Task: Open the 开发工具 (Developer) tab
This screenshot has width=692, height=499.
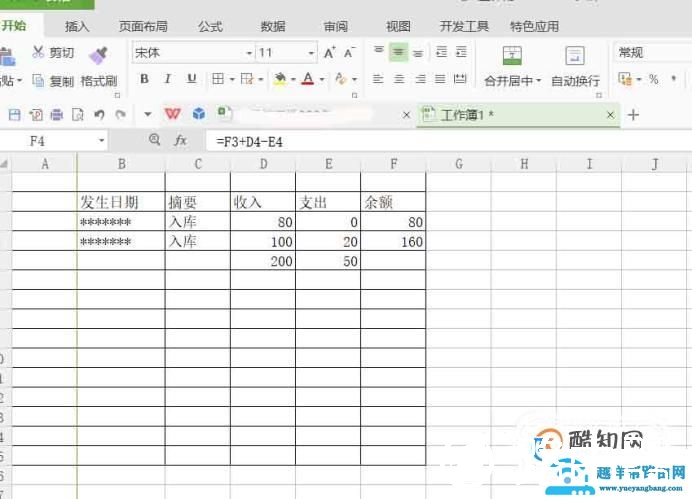Action: click(x=464, y=26)
